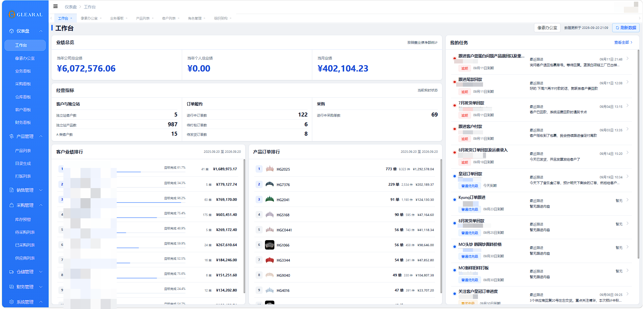Image resolution: width=644 pixels, height=309 pixels.
Task: Close the 工作台 tab with its x
Action: coord(71,18)
